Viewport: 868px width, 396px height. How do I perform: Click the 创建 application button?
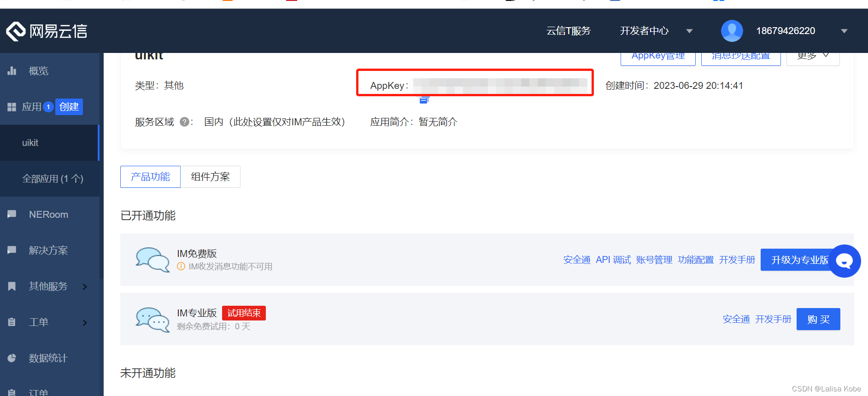click(x=69, y=107)
